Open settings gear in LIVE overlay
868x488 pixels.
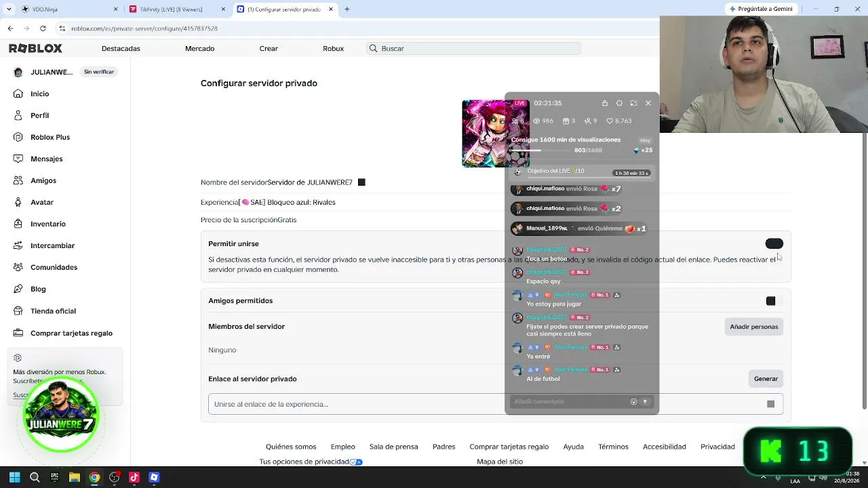(619, 103)
